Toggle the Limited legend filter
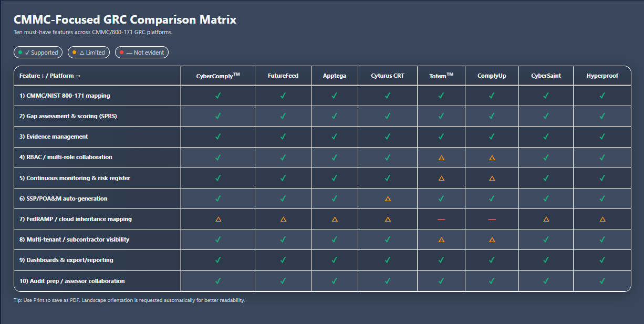644x324 pixels. (x=88, y=52)
